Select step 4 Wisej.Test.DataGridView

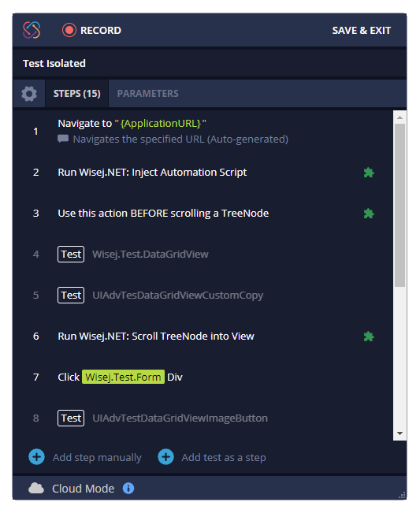coord(203,255)
